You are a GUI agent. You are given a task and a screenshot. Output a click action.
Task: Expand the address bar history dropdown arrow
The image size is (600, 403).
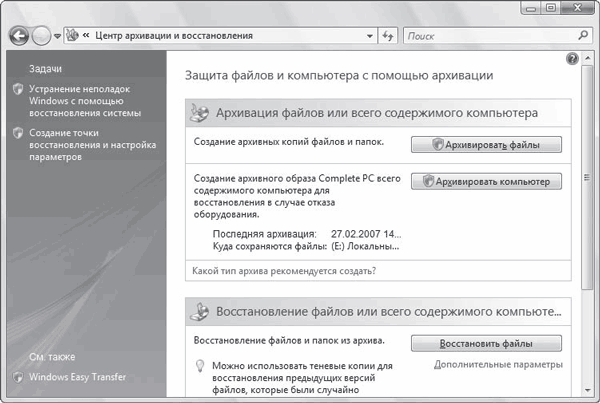[x=367, y=36]
